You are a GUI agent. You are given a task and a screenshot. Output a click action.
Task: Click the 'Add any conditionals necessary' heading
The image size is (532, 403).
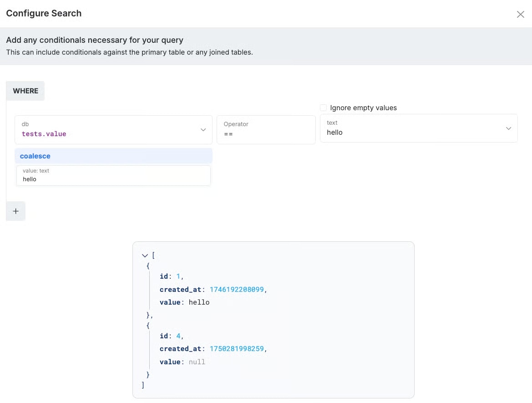click(95, 41)
